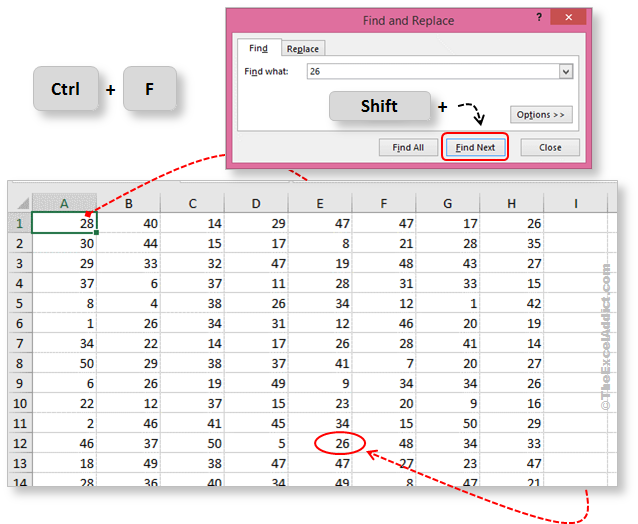
Task: Click the red X title bar button
Action: click(x=568, y=17)
